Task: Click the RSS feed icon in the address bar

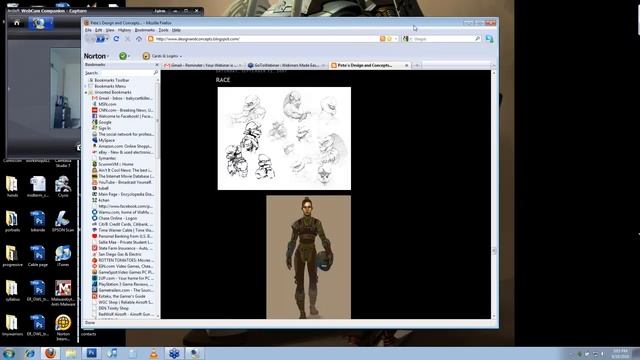Action: point(382,39)
